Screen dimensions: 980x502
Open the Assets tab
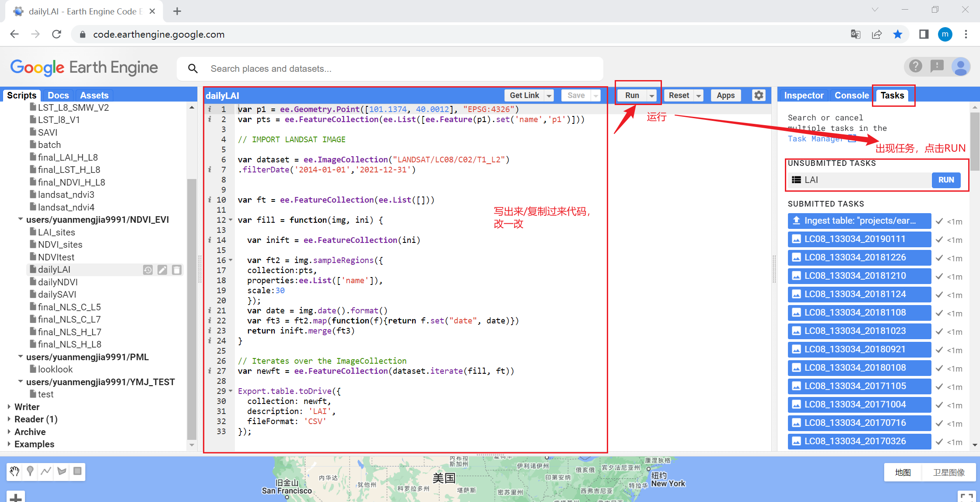[94, 95]
